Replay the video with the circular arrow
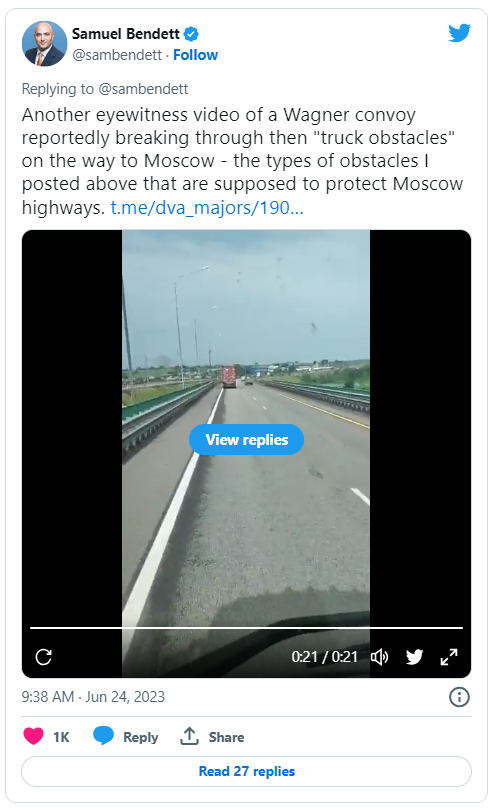The height and width of the screenshot is (808, 495). click(x=44, y=656)
